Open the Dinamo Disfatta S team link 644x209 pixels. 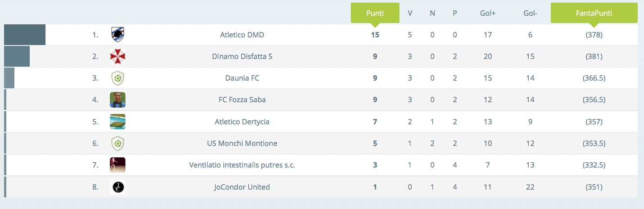tap(242, 56)
